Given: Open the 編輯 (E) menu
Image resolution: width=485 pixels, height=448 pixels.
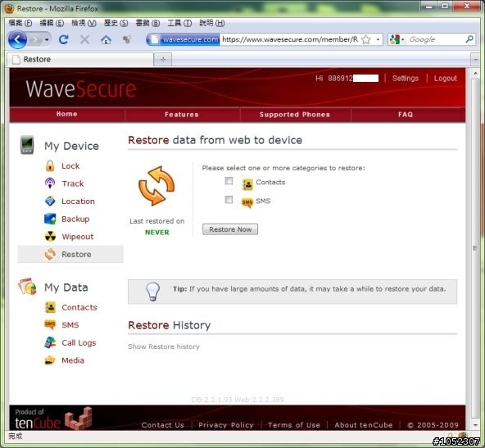Looking at the screenshot, I should click(52, 23).
